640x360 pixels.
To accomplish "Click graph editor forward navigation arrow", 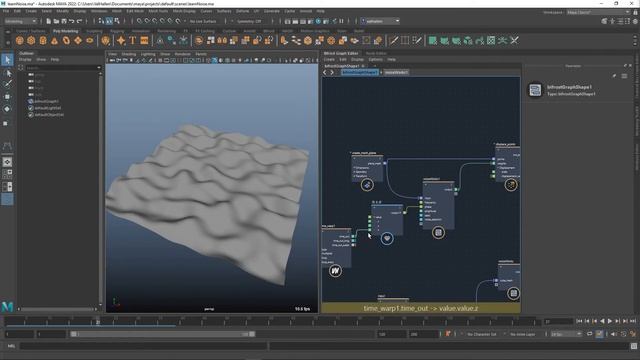I will point(332,72).
